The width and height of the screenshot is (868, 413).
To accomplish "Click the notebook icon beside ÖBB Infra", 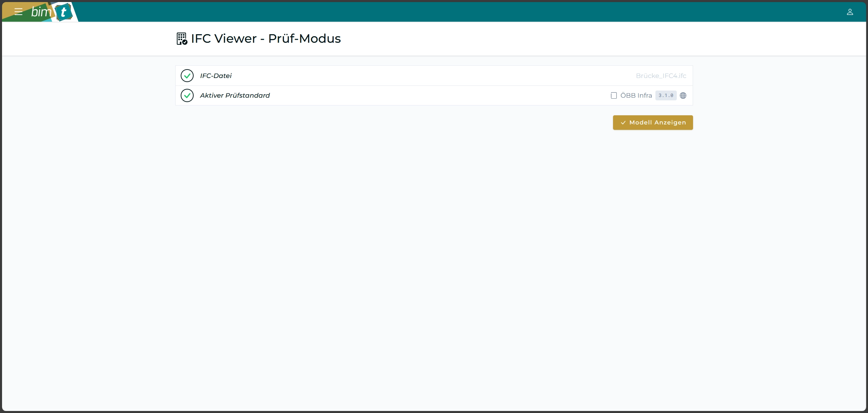I will 613,96.
